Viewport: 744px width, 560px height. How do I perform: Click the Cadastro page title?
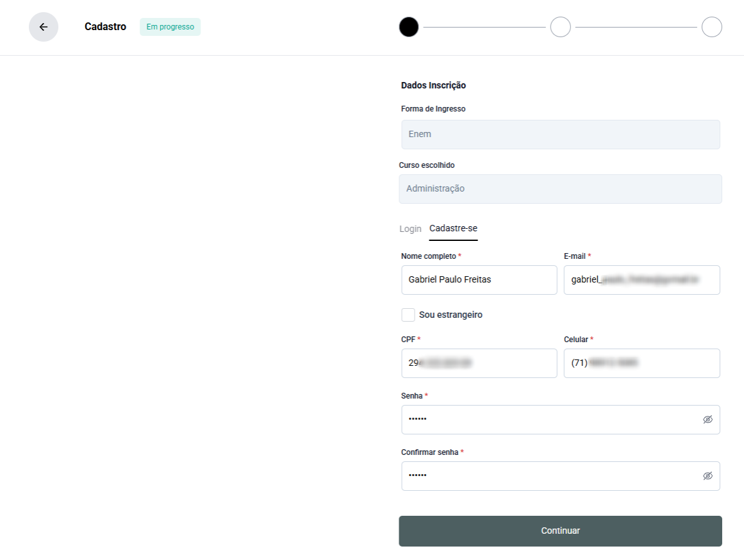[105, 26]
